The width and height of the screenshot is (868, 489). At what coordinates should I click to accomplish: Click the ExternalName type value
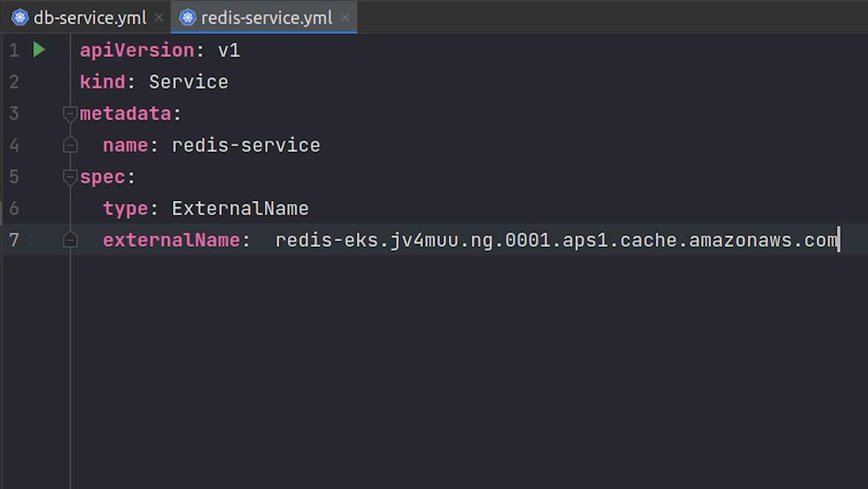(240, 209)
